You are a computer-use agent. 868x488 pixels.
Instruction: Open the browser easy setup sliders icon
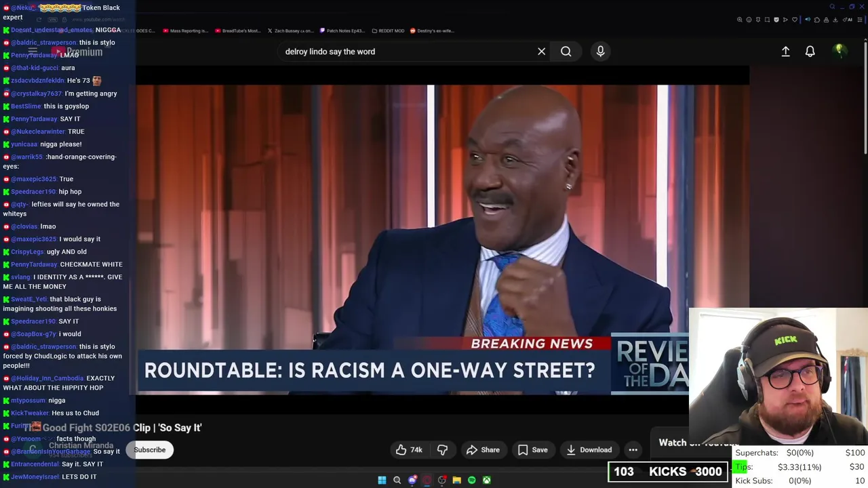(860, 20)
